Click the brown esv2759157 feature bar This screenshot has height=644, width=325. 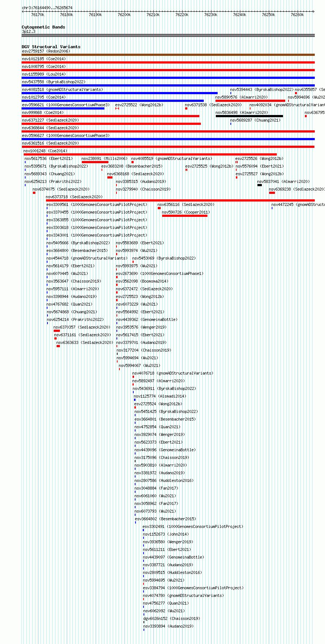(168, 55)
